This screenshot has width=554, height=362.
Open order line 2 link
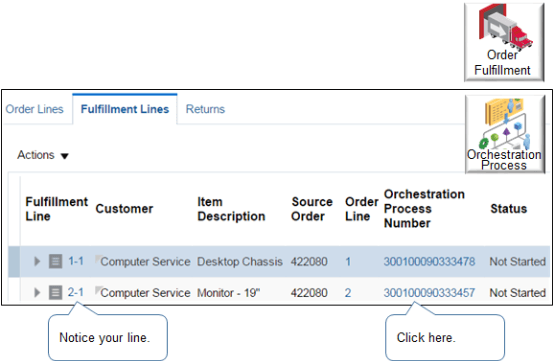(348, 293)
